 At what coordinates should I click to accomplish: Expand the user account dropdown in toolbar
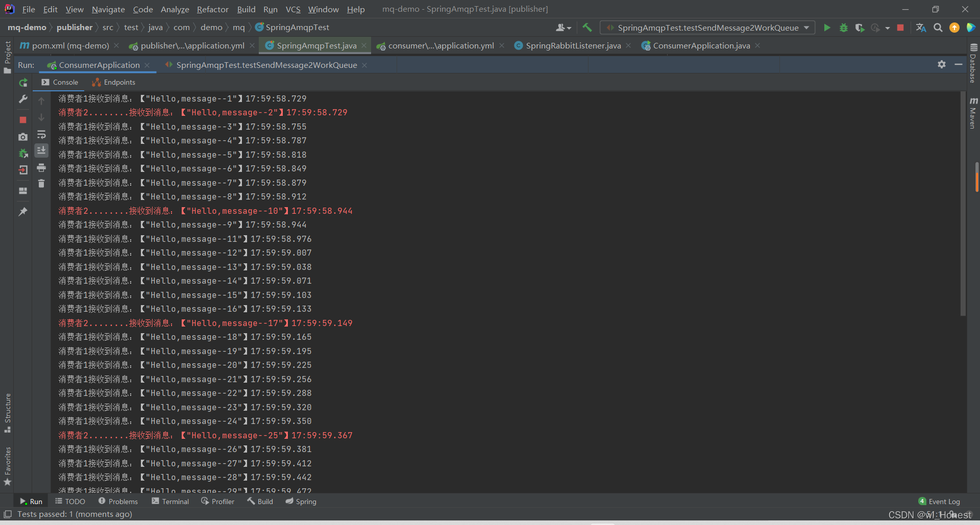click(563, 28)
